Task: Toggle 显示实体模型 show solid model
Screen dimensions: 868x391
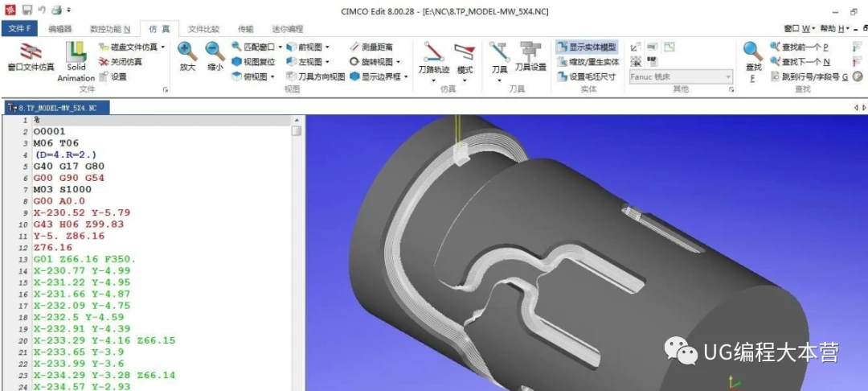Action: 587,47
